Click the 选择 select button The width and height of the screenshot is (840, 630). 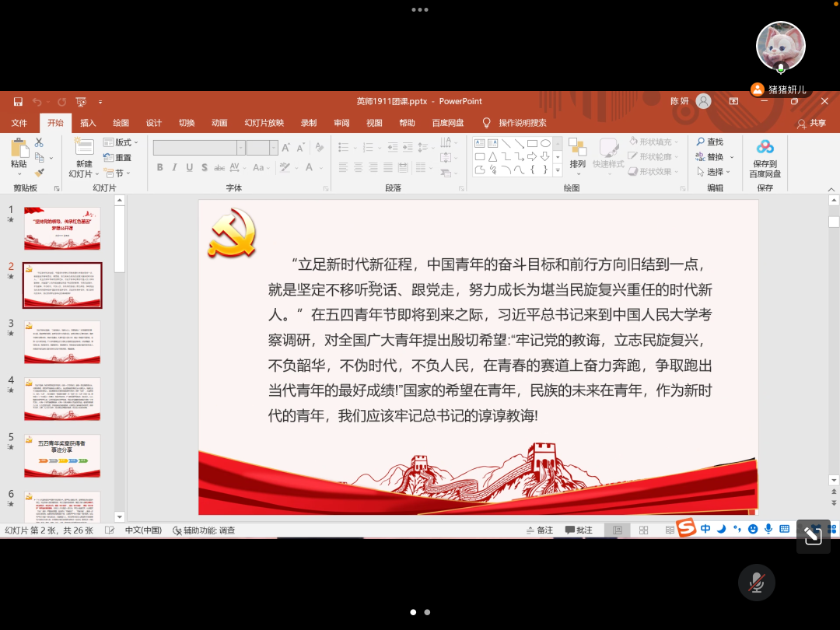713,172
